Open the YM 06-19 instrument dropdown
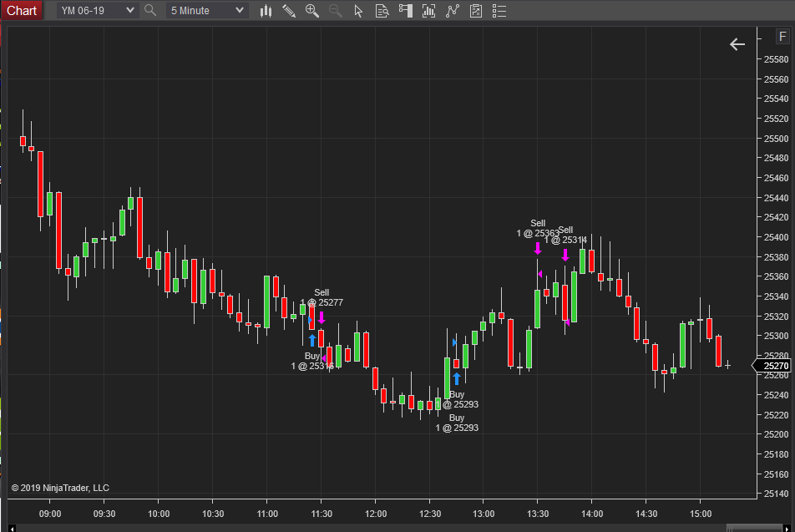 [98, 11]
